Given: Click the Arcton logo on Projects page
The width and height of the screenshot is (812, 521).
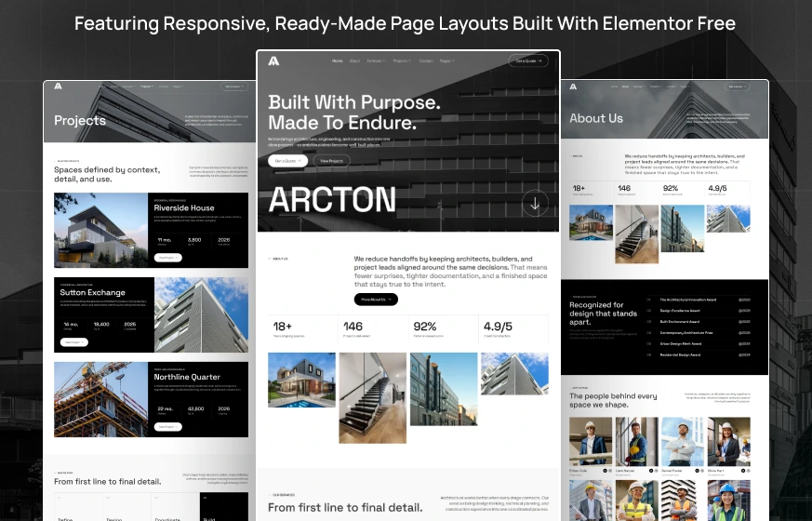Looking at the screenshot, I should coord(58,86).
